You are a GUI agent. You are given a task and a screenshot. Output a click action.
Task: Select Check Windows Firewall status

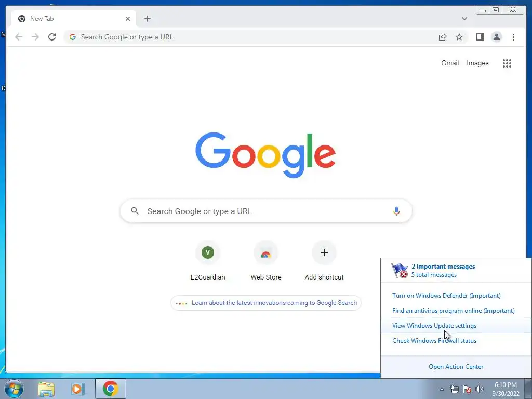pos(434,341)
